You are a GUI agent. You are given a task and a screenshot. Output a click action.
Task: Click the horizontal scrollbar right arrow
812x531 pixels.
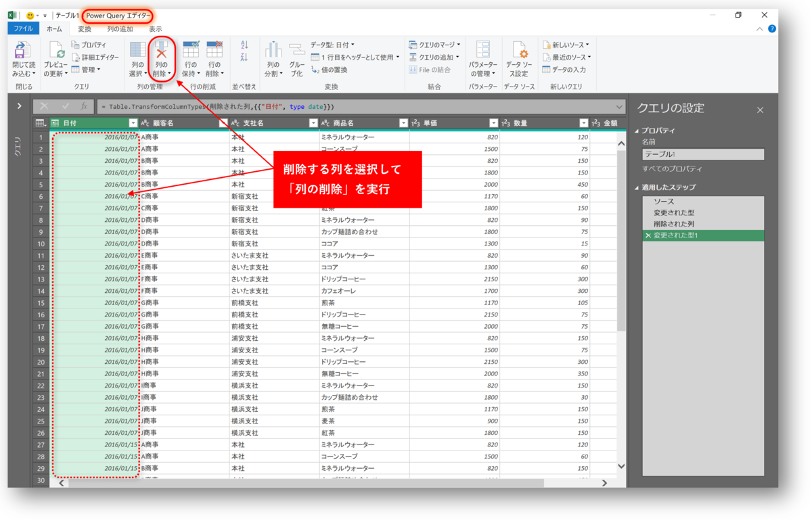point(604,483)
